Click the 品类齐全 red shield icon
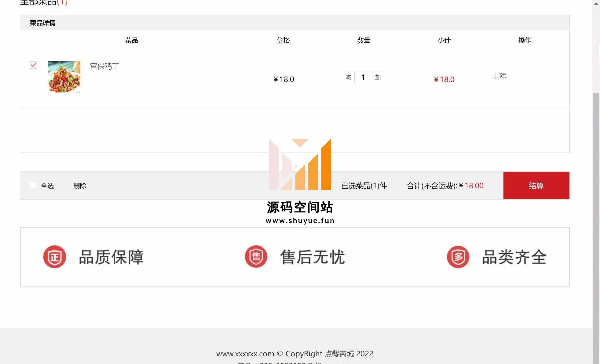Viewport: 600px width, 364px height. (458, 257)
